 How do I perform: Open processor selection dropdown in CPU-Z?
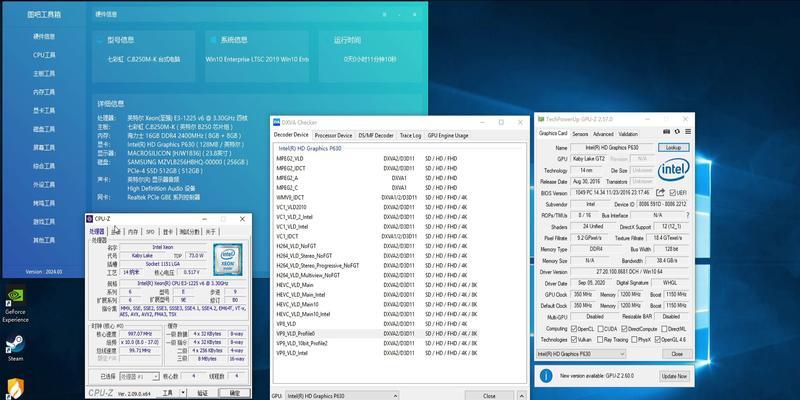click(139, 377)
